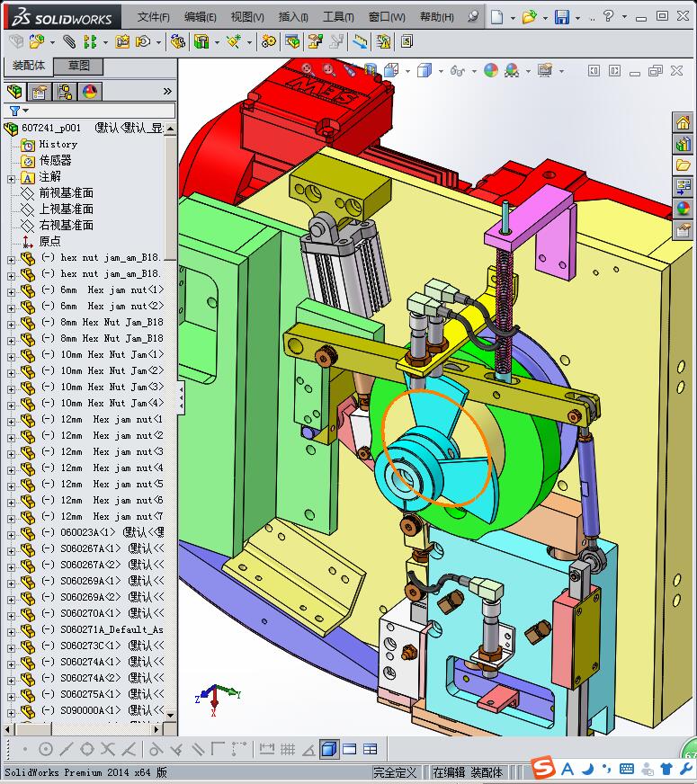
Task: Open the 工具(T) menu
Action: click(x=338, y=17)
